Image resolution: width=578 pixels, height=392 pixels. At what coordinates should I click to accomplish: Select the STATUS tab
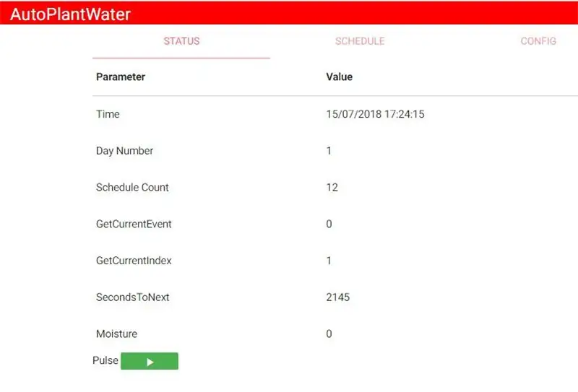181,41
